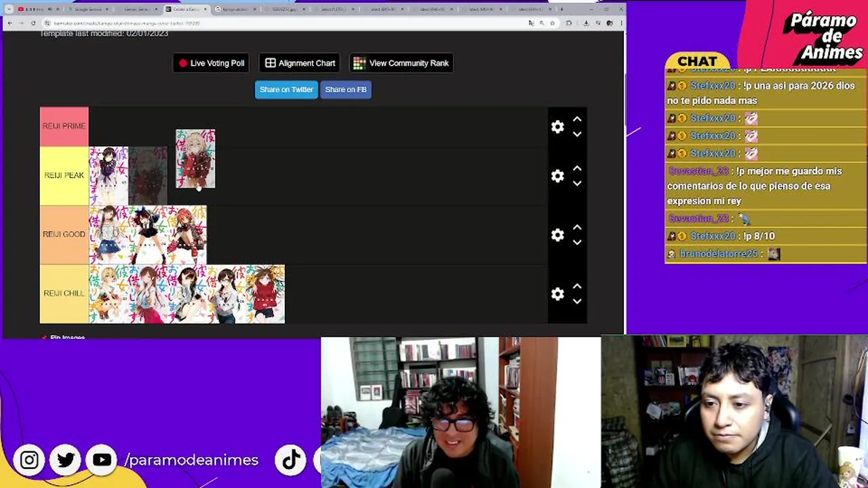Click the /paramodeanimes handle text

point(192,460)
